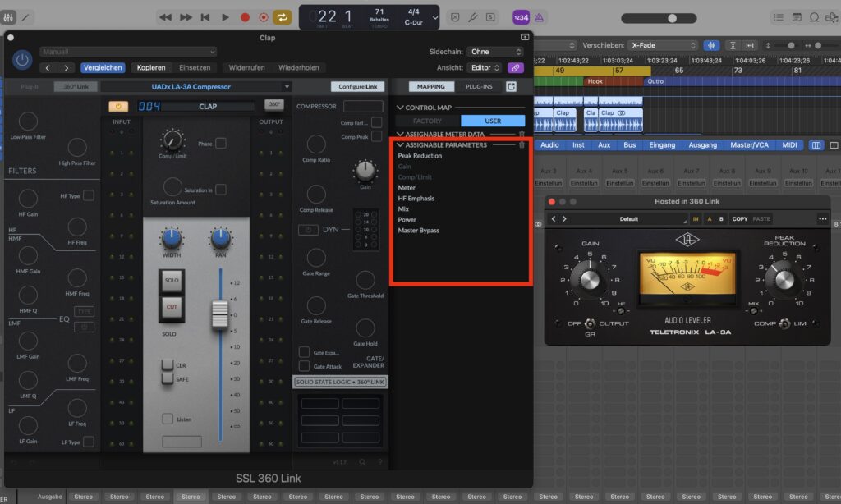Open the Verschieben X-Fade dropdown
The height and width of the screenshot is (504, 841).
[664, 46]
